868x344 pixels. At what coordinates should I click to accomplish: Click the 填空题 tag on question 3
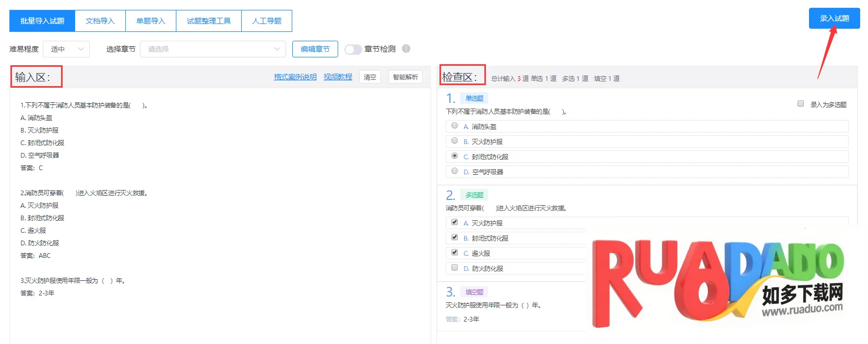[x=474, y=292]
